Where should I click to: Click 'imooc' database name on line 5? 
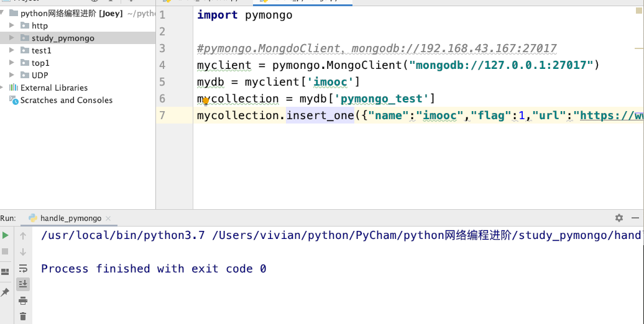(330, 81)
